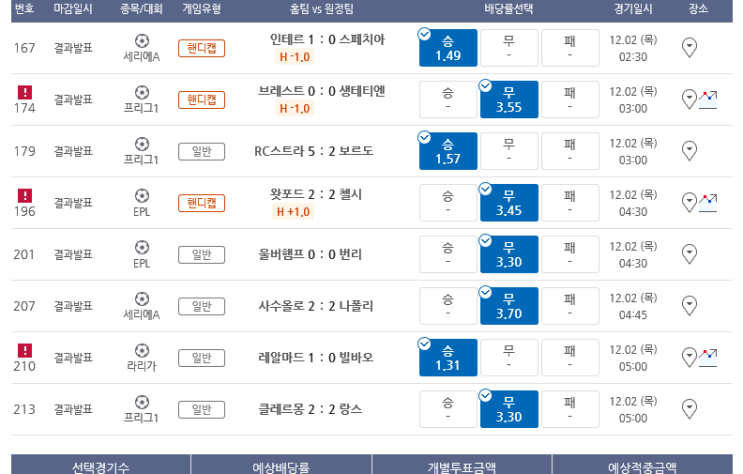This screenshot has width=743, height=474.
Task: Click 일반 badge on match 179
Action: point(201,152)
